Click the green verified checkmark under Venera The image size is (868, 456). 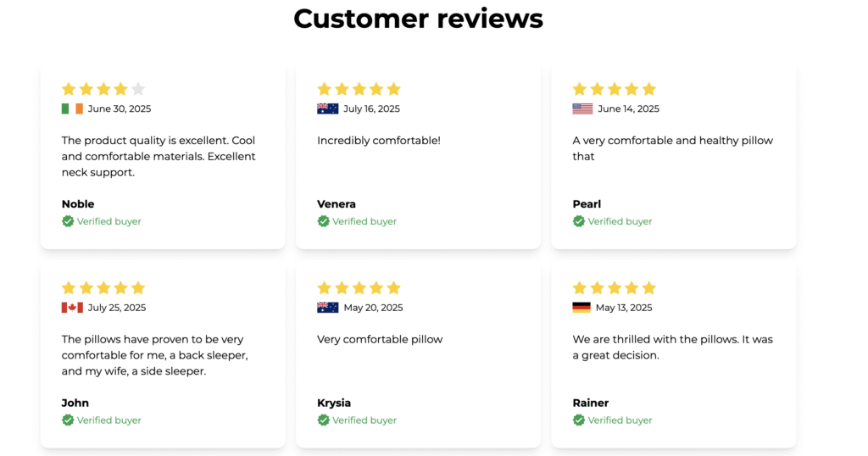[323, 221]
